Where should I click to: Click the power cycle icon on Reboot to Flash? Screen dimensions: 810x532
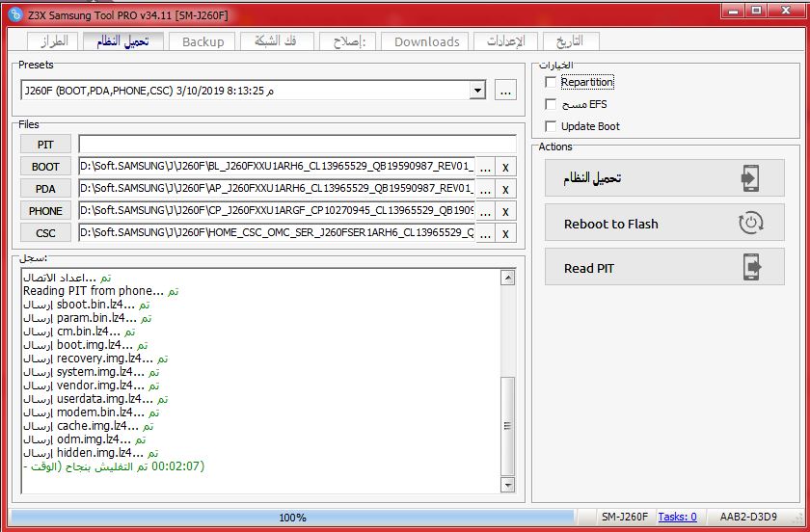pyautogui.click(x=750, y=224)
